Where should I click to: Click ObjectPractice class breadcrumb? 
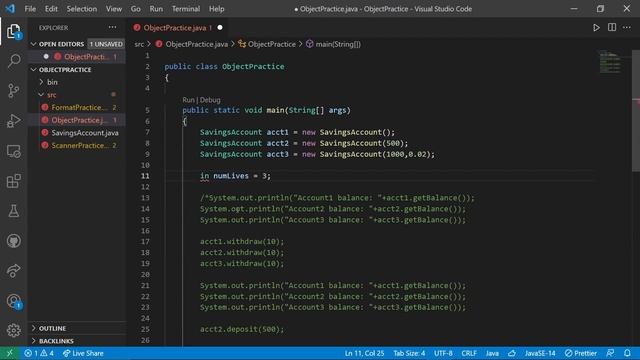(267, 44)
